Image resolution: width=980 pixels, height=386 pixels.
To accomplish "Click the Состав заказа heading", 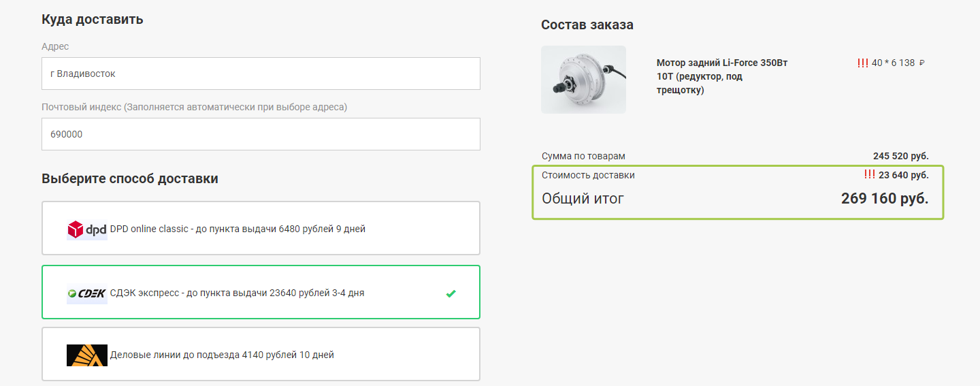I will point(587,25).
